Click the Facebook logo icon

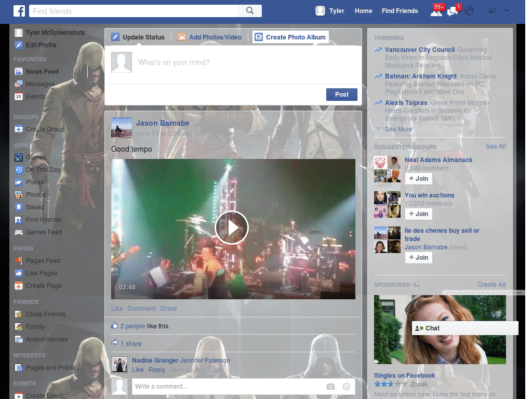click(x=19, y=11)
